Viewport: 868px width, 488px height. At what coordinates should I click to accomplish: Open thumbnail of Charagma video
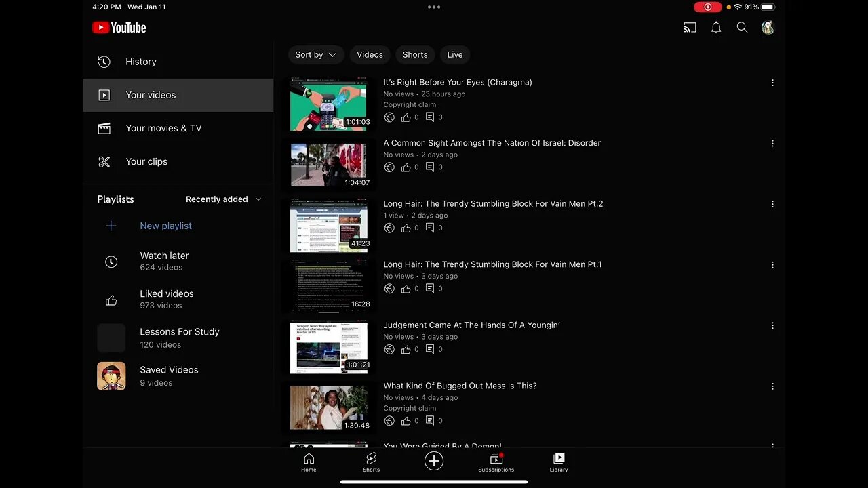pyautogui.click(x=329, y=104)
